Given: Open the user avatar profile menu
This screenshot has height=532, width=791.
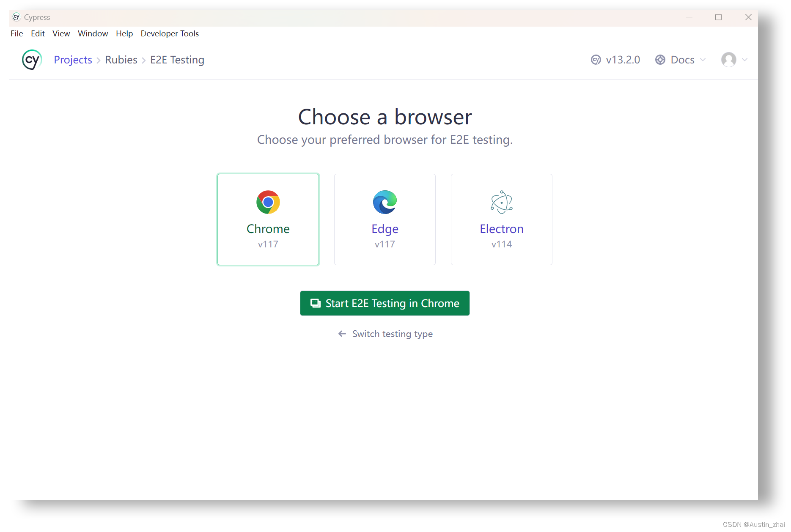Looking at the screenshot, I should click(729, 60).
